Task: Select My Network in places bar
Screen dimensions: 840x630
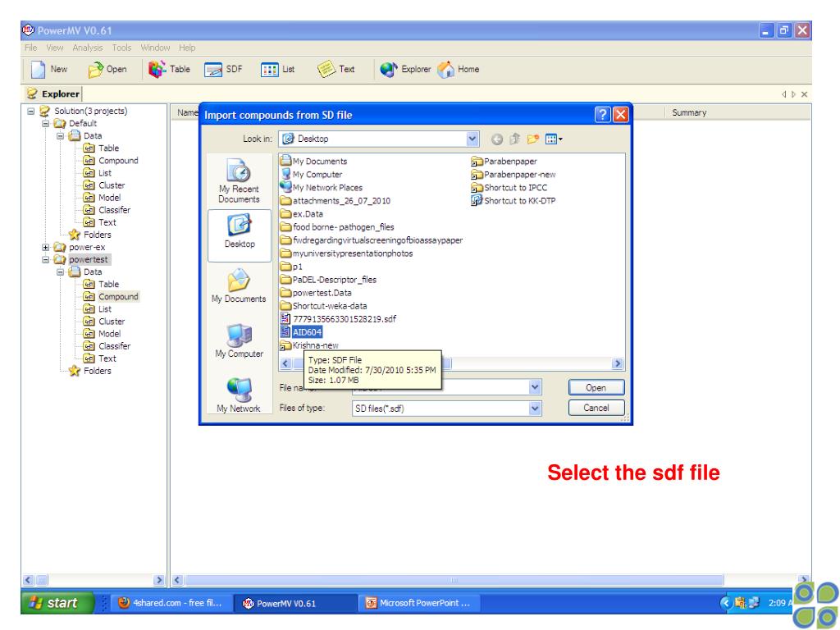Action: click(239, 395)
